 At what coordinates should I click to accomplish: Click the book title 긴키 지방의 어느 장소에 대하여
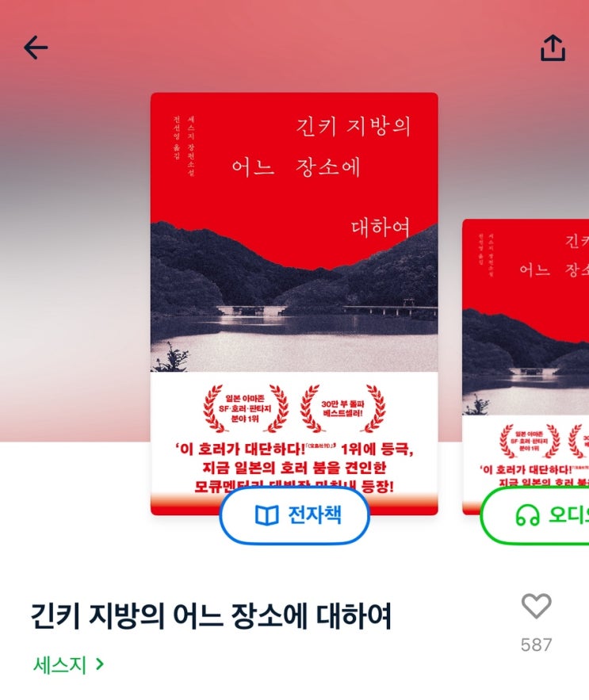tap(211, 616)
